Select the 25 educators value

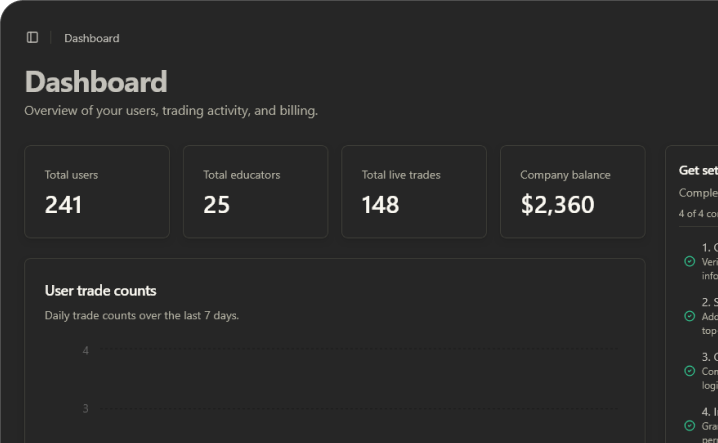(x=217, y=204)
